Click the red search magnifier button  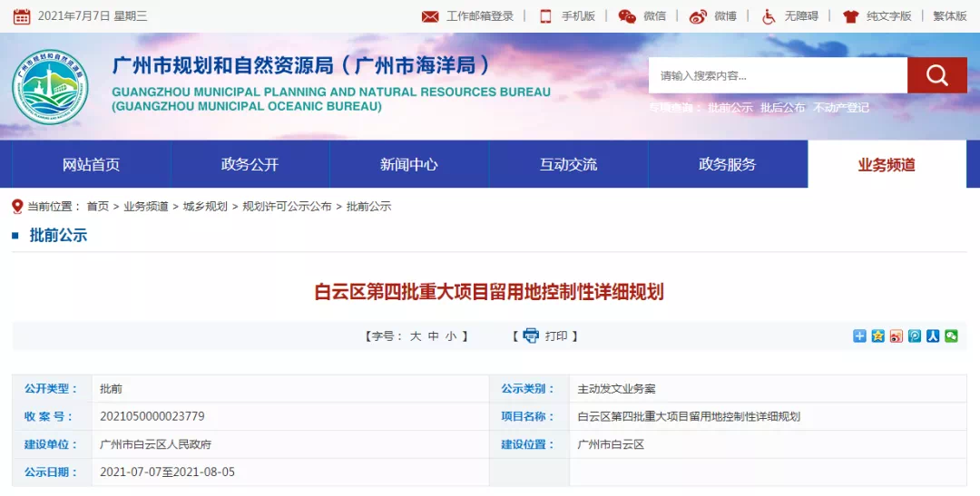(936, 75)
